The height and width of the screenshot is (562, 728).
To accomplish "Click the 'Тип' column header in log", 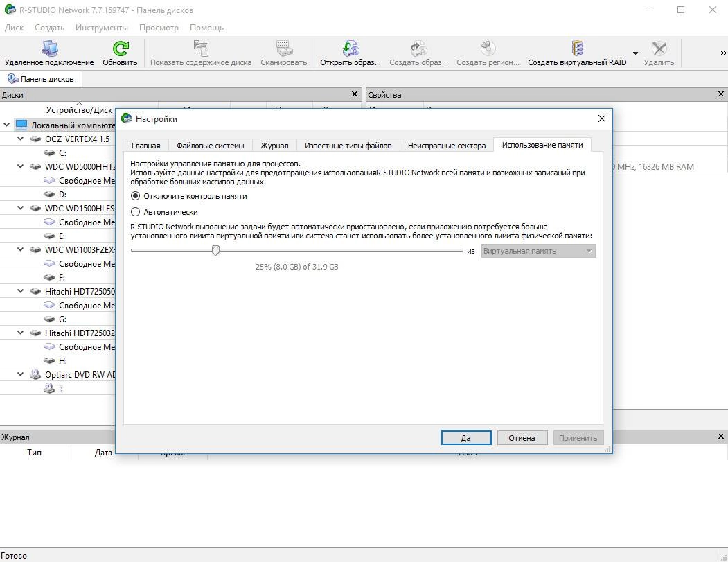I will coord(35,452).
